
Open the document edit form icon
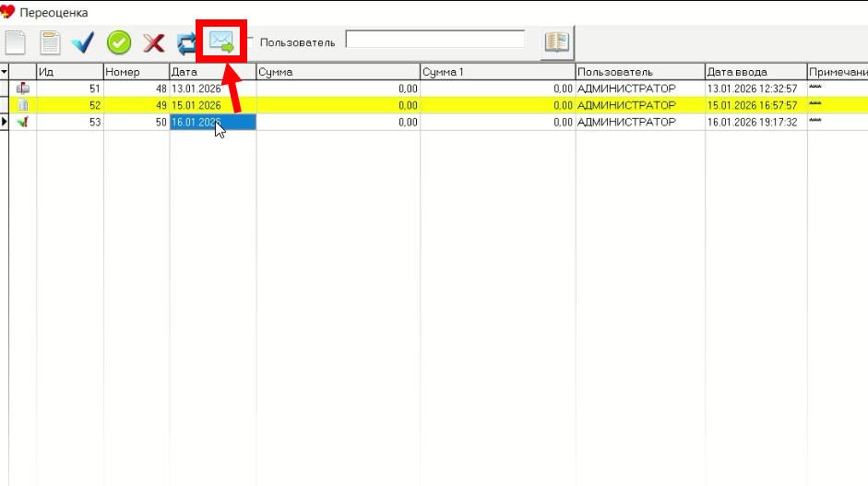tap(50, 42)
